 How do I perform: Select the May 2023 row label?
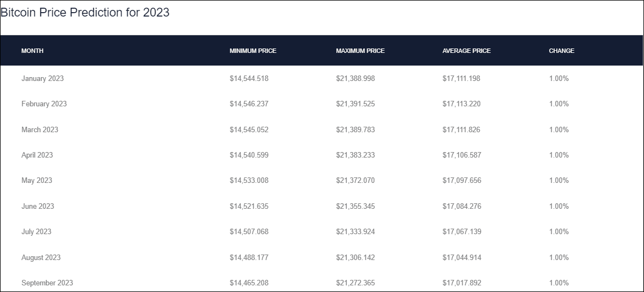(37, 181)
